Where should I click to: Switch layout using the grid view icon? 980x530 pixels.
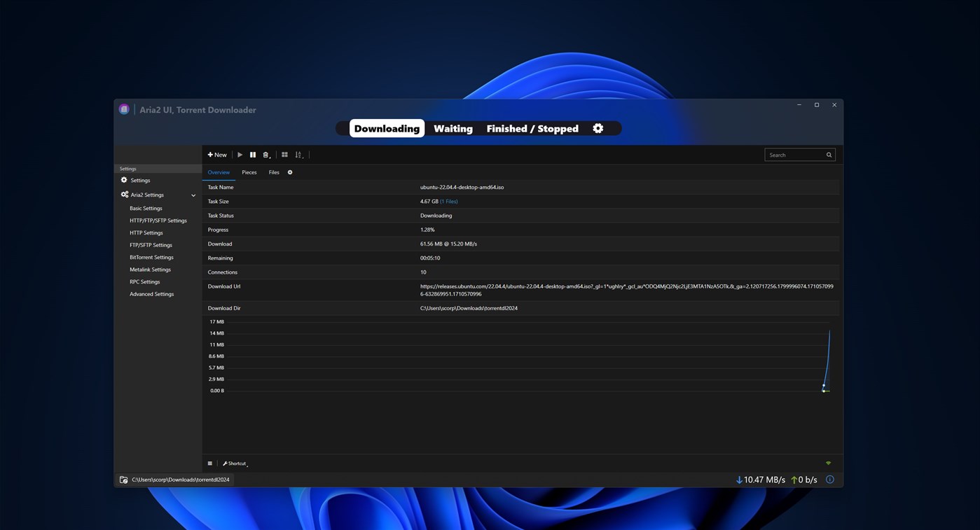pyautogui.click(x=284, y=154)
